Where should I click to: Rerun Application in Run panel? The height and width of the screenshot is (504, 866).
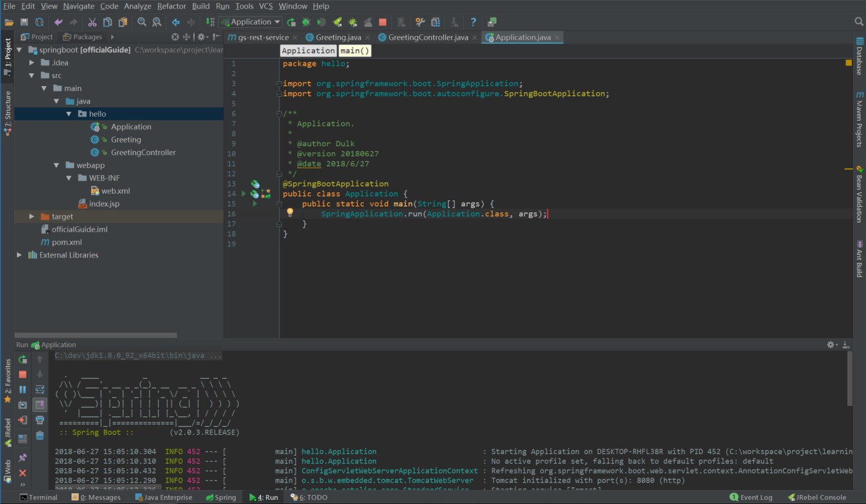[23, 360]
